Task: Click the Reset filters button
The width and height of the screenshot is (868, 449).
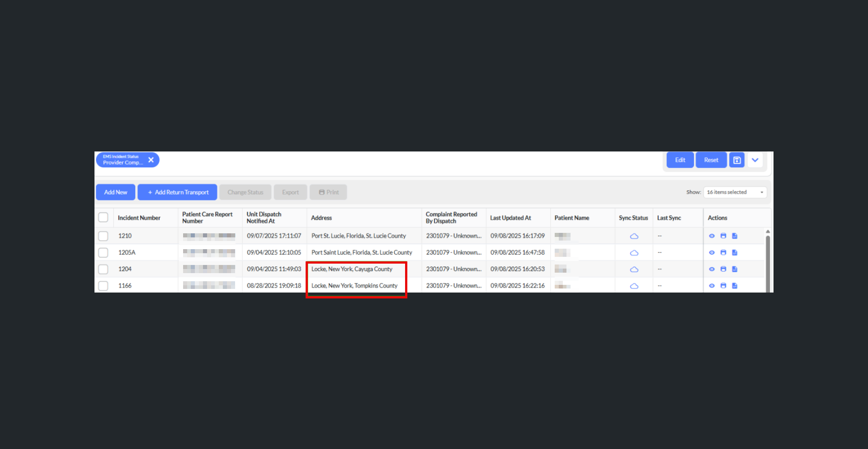Action: (x=711, y=160)
